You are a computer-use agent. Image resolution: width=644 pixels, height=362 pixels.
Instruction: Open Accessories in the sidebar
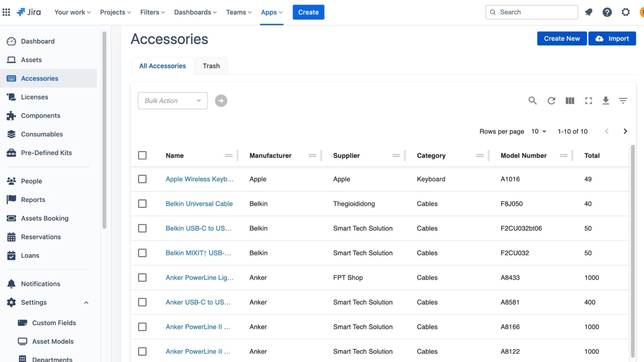[49, 78]
